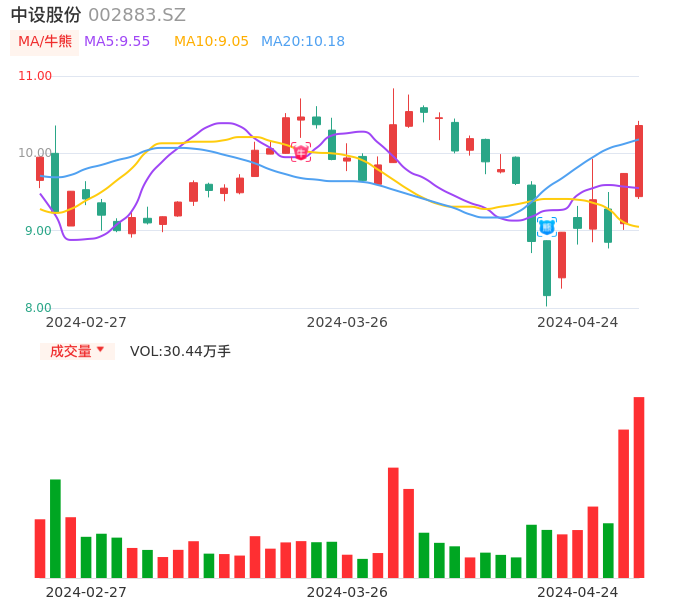This screenshot has width=686, height=606.
Task: Click the 2024-03-26 date label under the price chart
Action: tap(347, 322)
